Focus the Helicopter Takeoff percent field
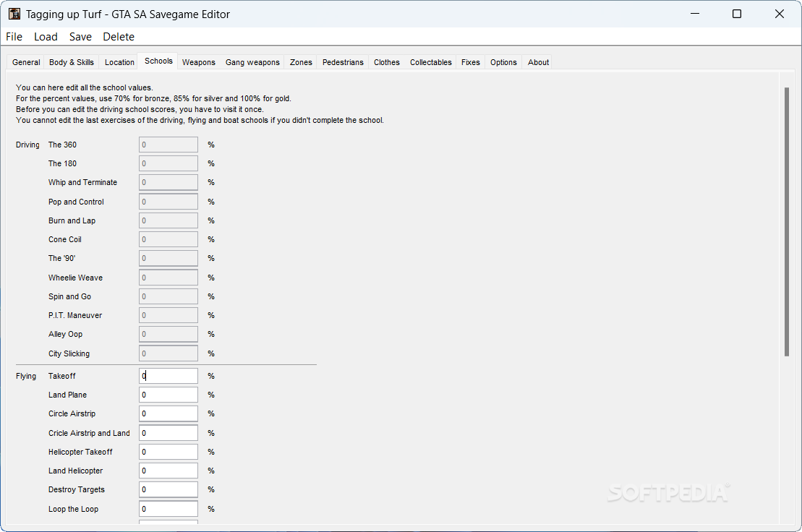The image size is (802, 532). (x=168, y=452)
